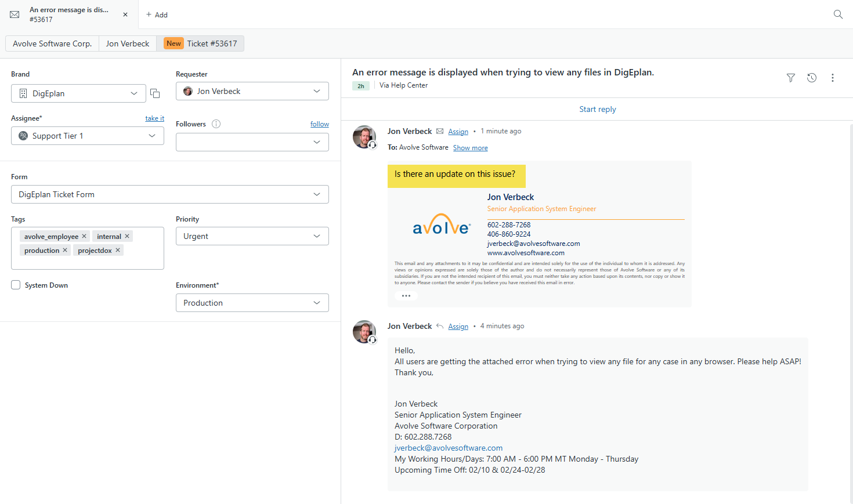The width and height of the screenshot is (853, 504).
Task: Click Start reply
Action: pyautogui.click(x=598, y=109)
